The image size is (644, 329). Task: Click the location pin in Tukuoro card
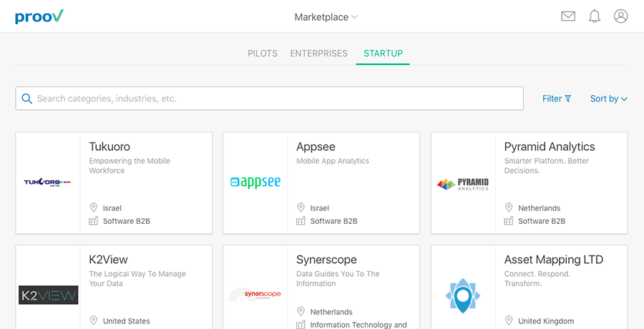(93, 207)
